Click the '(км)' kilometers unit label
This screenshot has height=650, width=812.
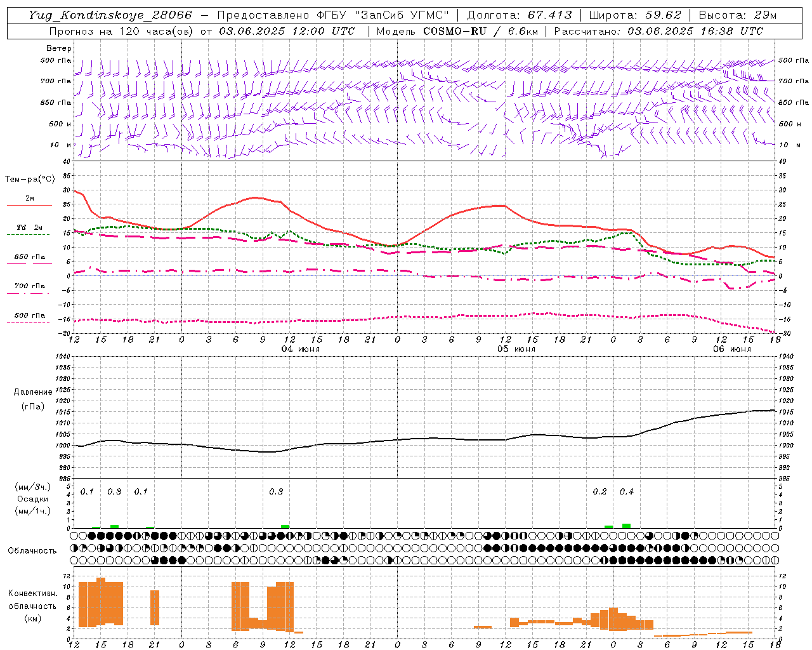coord(33,618)
